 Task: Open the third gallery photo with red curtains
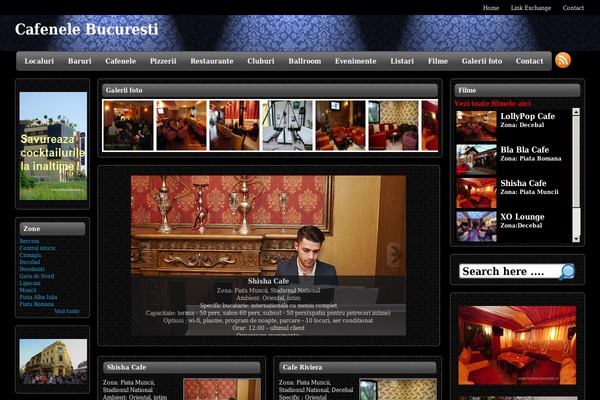(x=234, y=125)
